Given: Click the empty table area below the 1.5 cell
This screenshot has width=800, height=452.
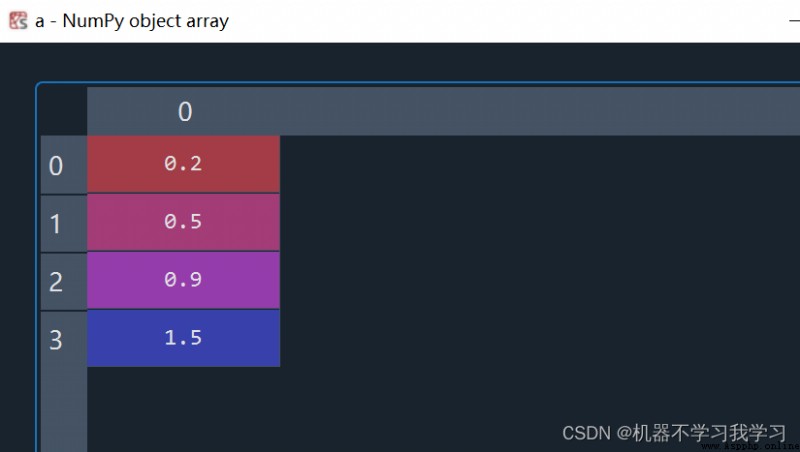Looking at the screenshot, I should [x=183, y=409].
